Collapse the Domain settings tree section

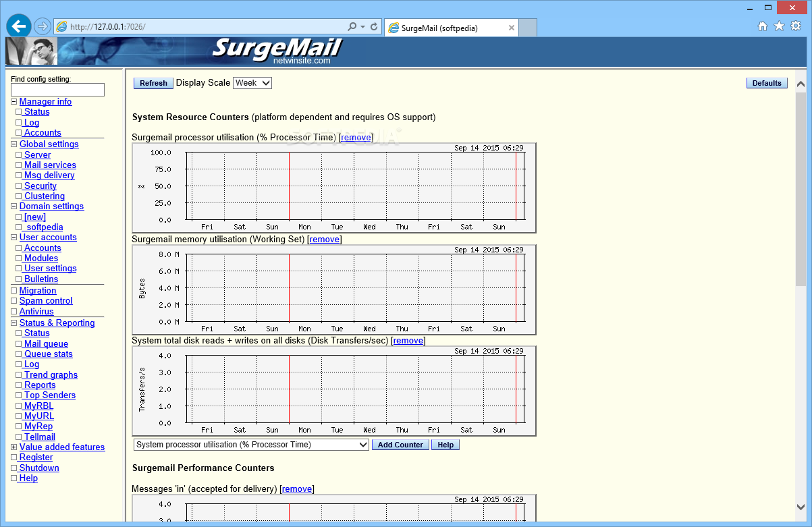coord(13,206)
